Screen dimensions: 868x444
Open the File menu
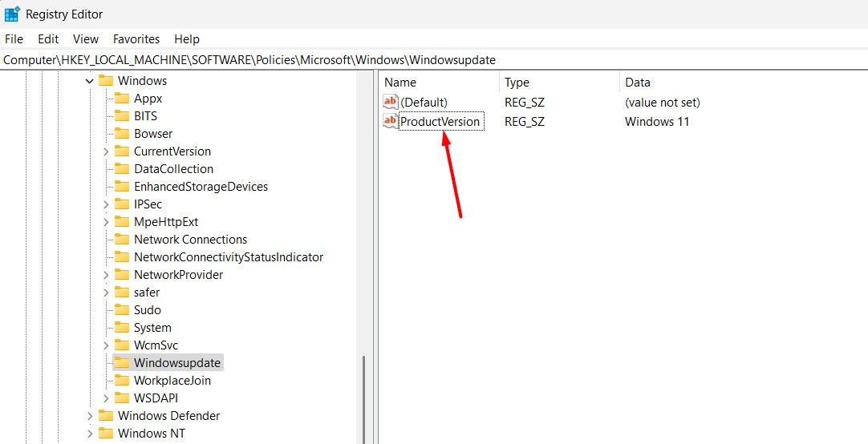pos(14,39)
